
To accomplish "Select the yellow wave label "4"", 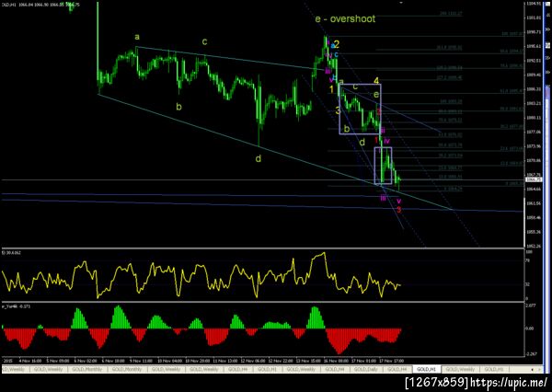I will pyautogui.click(x=376, y=81).
